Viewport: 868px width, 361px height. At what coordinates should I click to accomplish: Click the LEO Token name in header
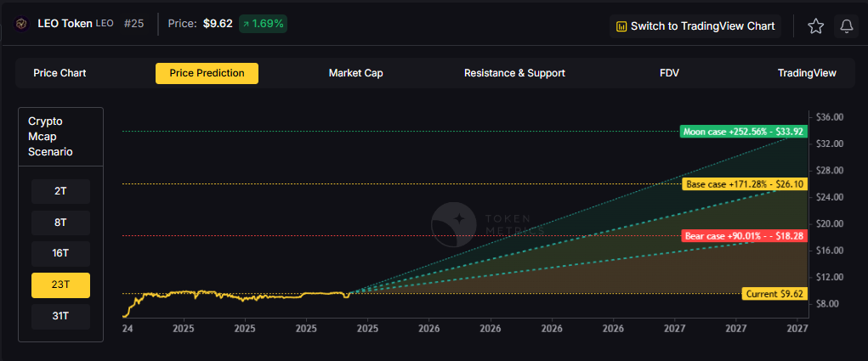(65, 25)
